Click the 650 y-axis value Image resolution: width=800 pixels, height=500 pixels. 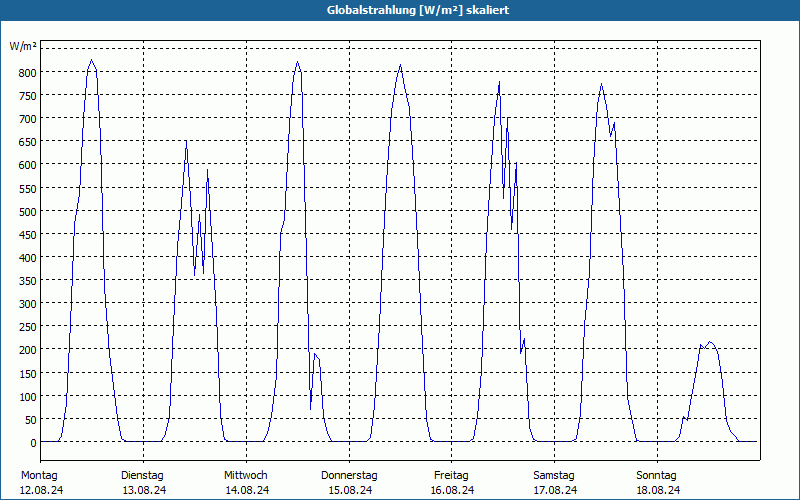[x=28, y=142]
